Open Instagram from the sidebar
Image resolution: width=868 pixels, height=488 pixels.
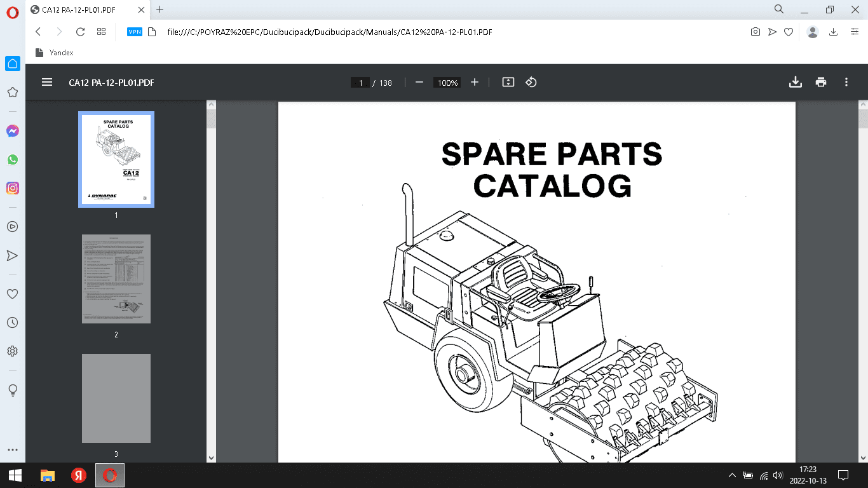point(12,188)
